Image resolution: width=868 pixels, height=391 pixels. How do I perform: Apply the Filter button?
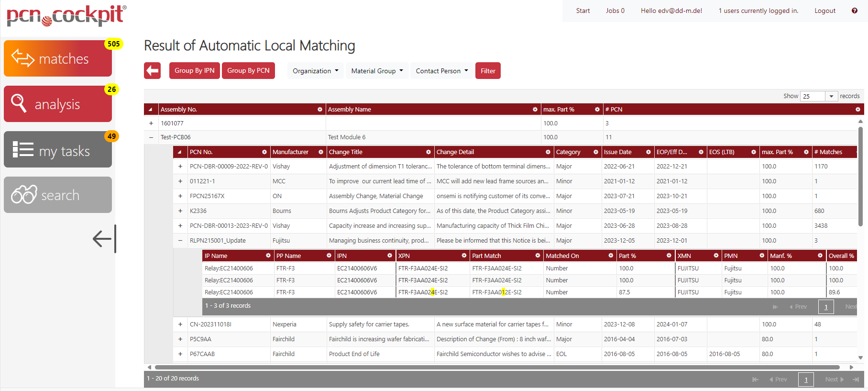(x=488, y=71)
